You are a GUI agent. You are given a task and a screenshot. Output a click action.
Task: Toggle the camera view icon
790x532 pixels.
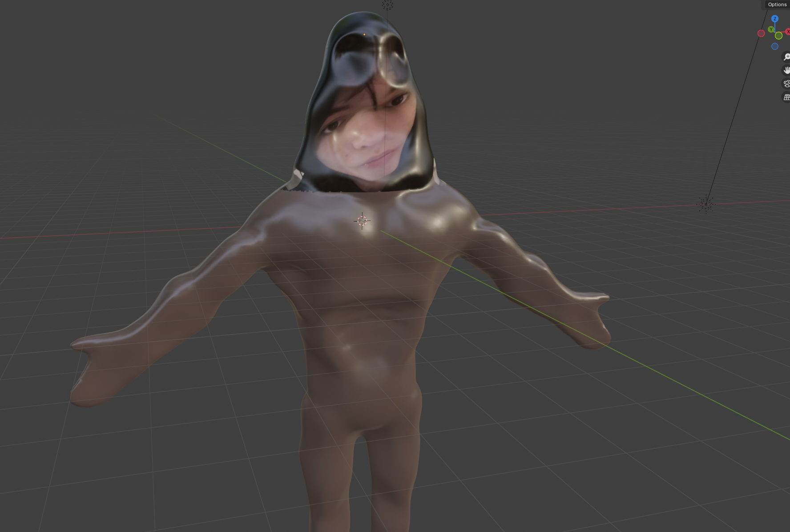pyautogui.click(x=786, y=84)
